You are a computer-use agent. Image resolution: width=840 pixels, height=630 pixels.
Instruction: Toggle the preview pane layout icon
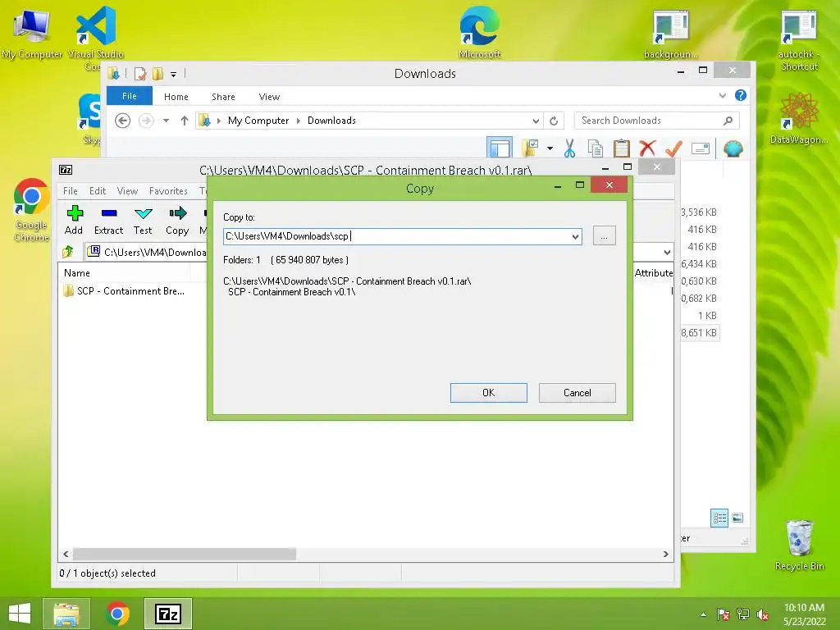coord(500,148)
